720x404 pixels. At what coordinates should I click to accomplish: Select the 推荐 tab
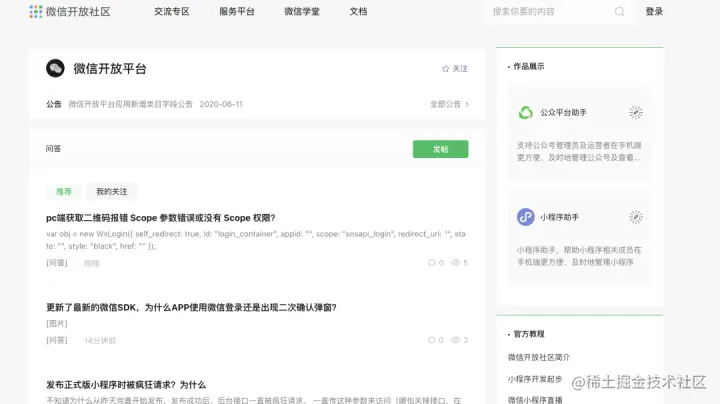(x=64, y=191)
